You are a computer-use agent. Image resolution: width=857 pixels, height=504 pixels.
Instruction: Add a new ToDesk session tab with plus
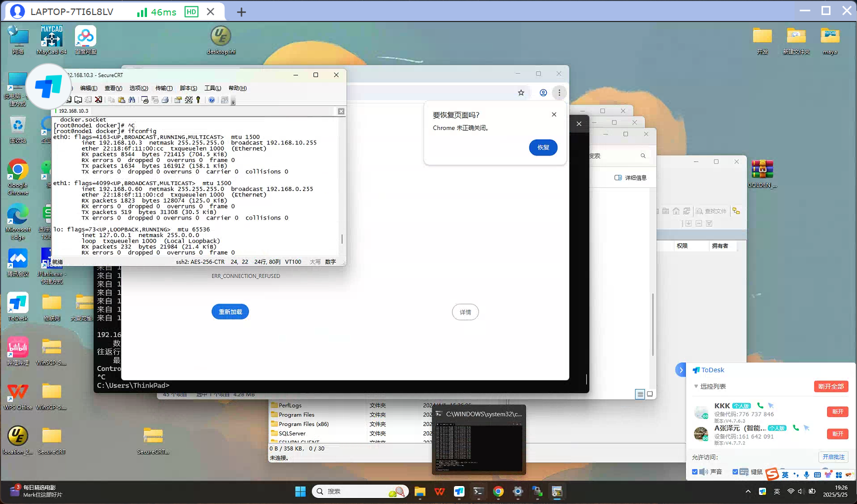point(241,12)
